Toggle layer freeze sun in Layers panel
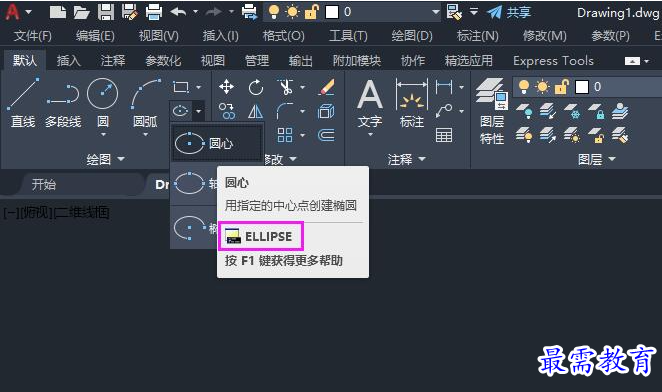 click(543, 87)
